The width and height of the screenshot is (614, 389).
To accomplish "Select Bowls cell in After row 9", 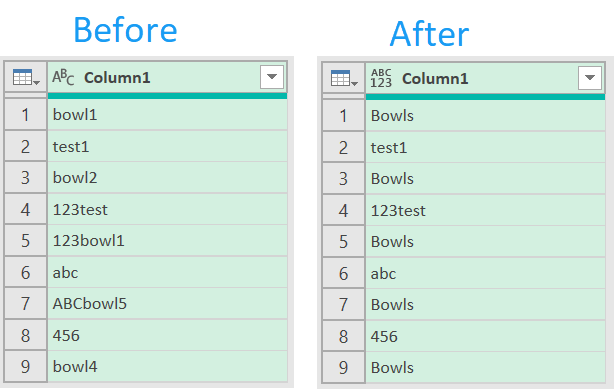I will 485,368.
